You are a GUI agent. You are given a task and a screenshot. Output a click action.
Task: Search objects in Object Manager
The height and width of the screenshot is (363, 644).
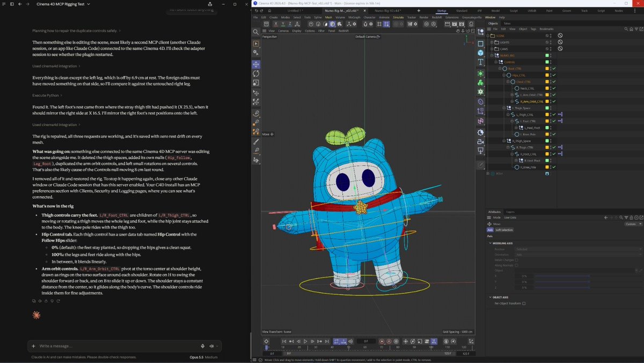pos(626,29)
